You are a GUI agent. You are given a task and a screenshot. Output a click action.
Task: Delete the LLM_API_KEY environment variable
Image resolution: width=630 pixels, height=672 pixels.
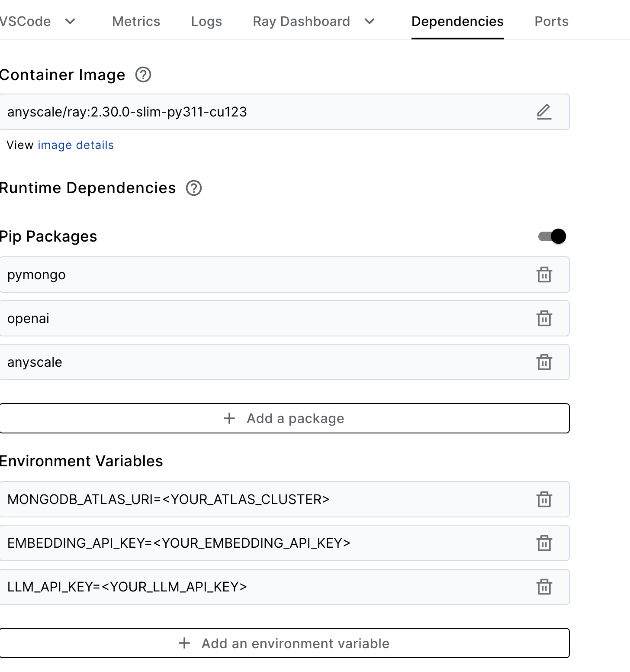[x=544, y=587]
